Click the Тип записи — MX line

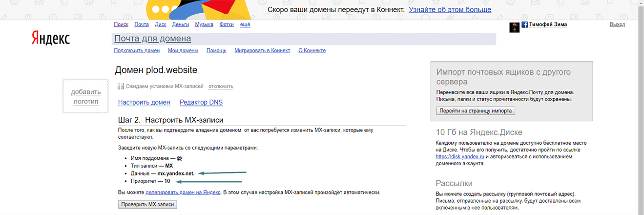[152, 166]
